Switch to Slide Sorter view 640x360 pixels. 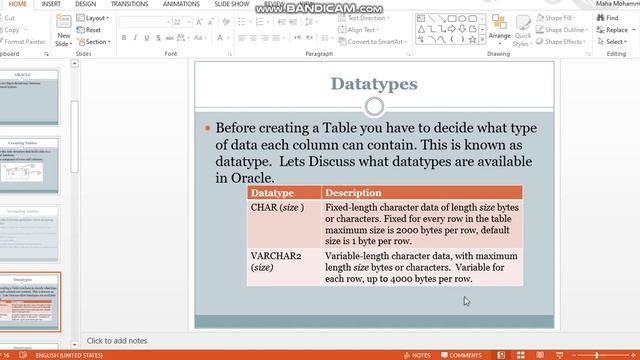(x=520, y=355)
